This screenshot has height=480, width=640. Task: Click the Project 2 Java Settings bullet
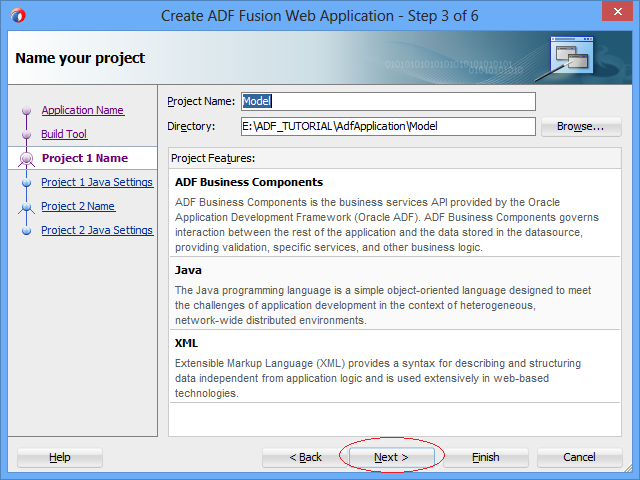coord(27,231)
